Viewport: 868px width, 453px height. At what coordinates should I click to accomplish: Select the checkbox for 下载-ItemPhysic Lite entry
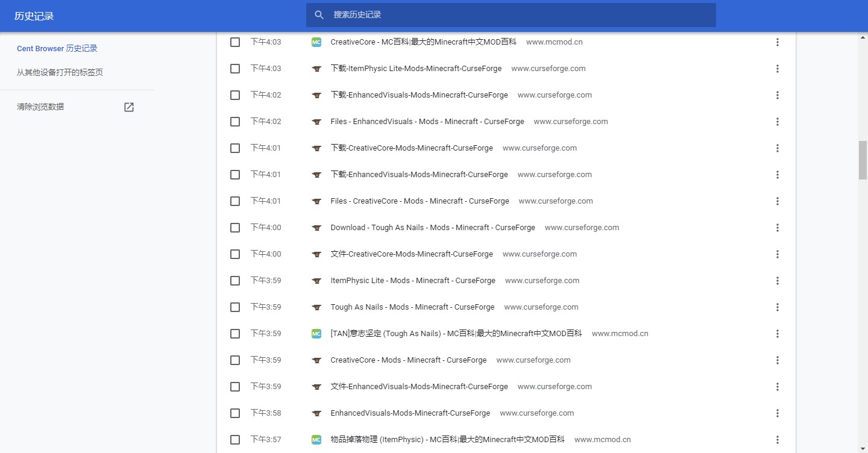[x=235, y=69]
